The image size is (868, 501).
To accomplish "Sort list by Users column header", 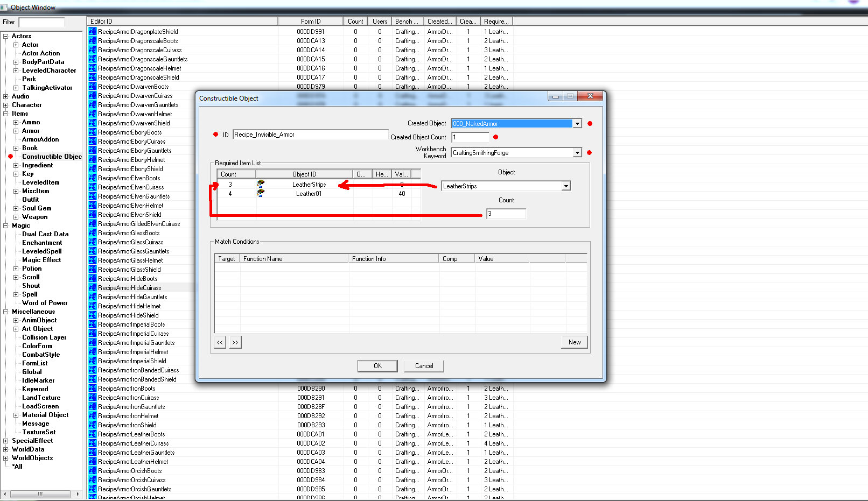I will 380,22.
